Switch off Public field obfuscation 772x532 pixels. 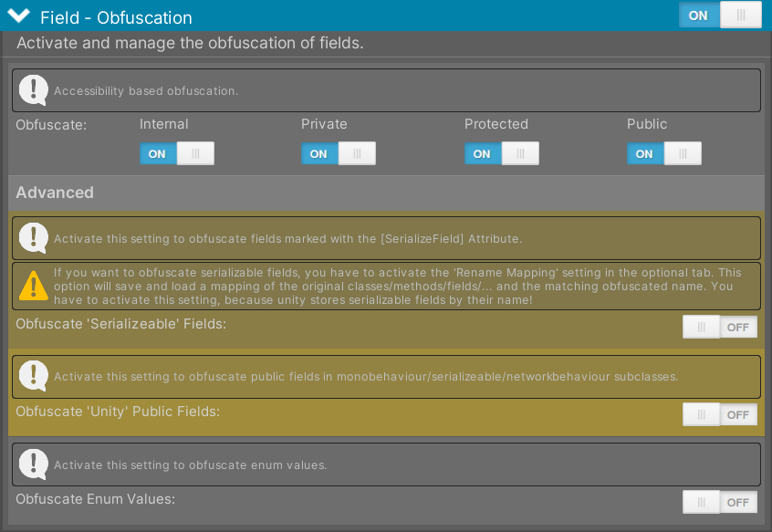point(664,153)
